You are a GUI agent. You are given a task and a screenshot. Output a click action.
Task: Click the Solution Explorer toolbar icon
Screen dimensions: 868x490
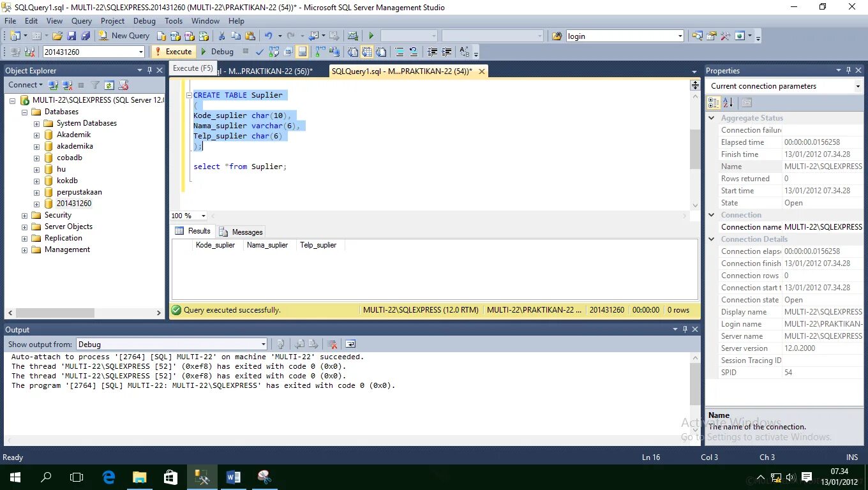click(x=697, y=36)
